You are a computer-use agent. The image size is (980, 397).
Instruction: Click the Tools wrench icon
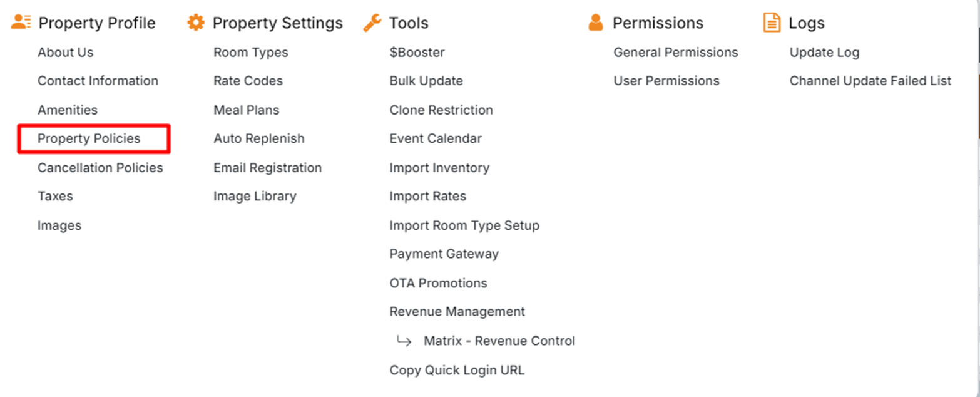(x=372, y=23)
